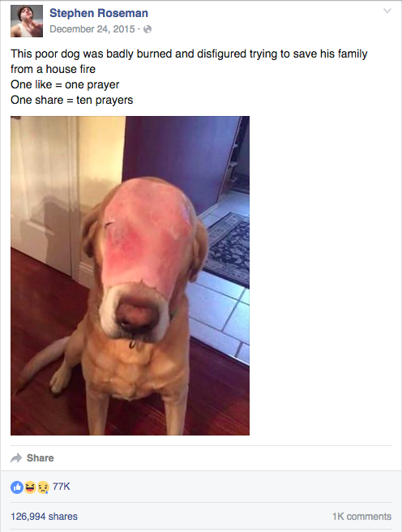Click the 'from a house fire' text line
The height and width of the screenshot is (532, 402).
(53, 69)
